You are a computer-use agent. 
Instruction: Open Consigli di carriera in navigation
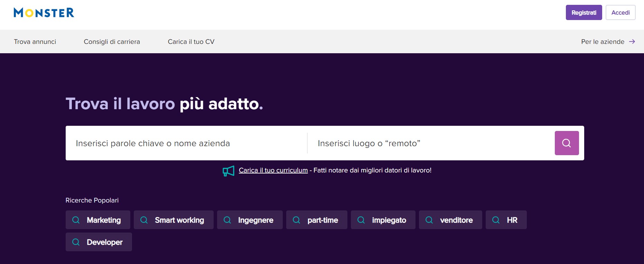(x=112, y=42)
